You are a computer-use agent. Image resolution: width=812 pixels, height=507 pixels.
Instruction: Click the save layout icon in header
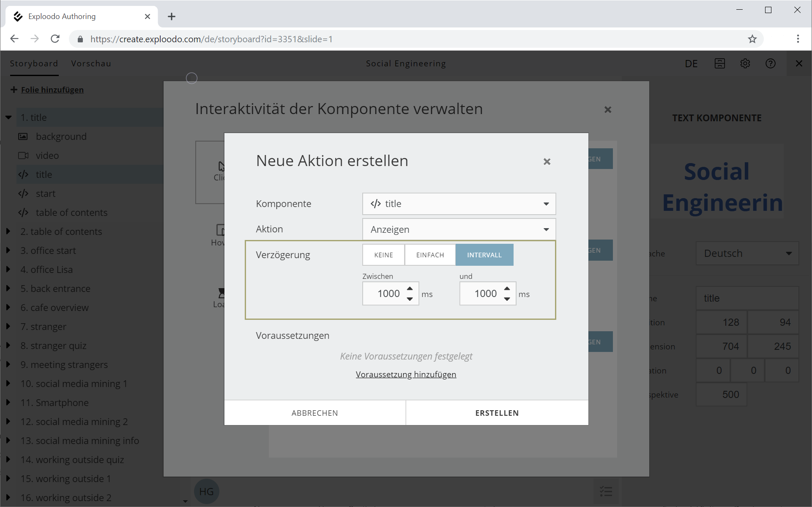(719, 63)
